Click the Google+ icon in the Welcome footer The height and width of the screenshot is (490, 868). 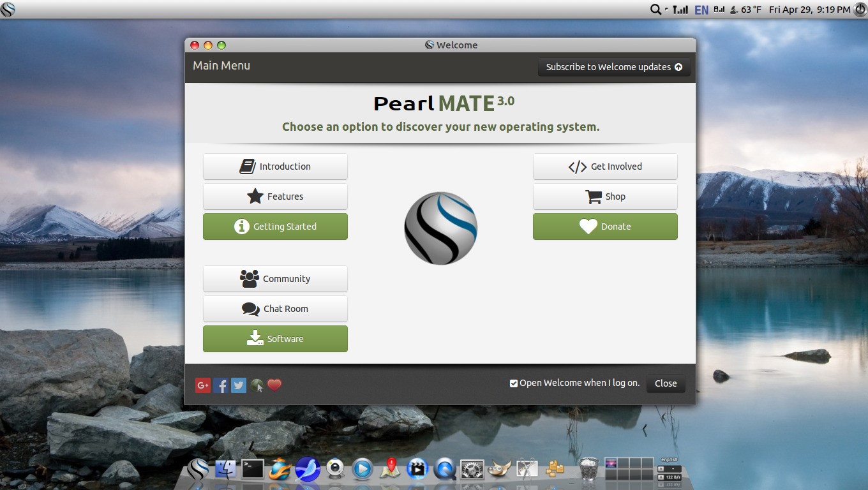pos(202,385)
